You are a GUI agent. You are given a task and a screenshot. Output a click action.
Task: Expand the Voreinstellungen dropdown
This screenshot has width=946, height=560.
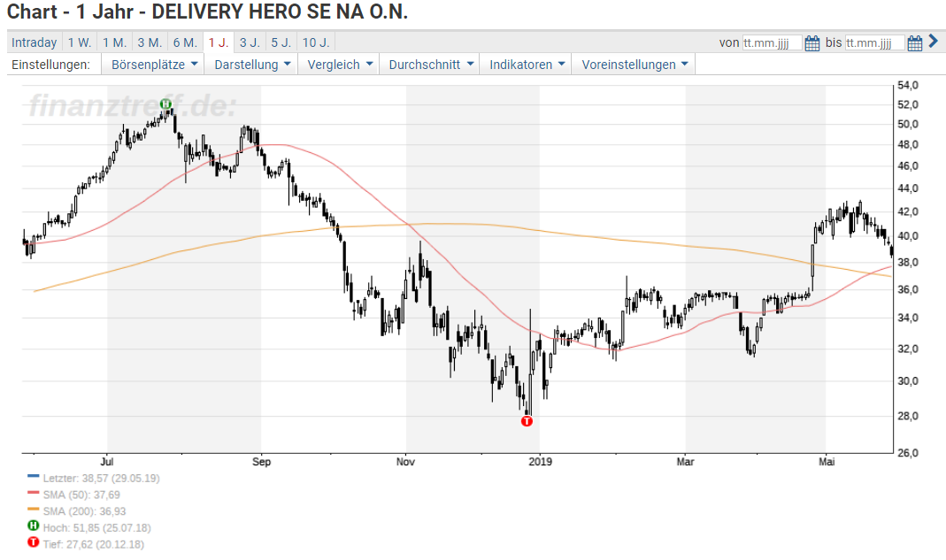pos(635,65)
